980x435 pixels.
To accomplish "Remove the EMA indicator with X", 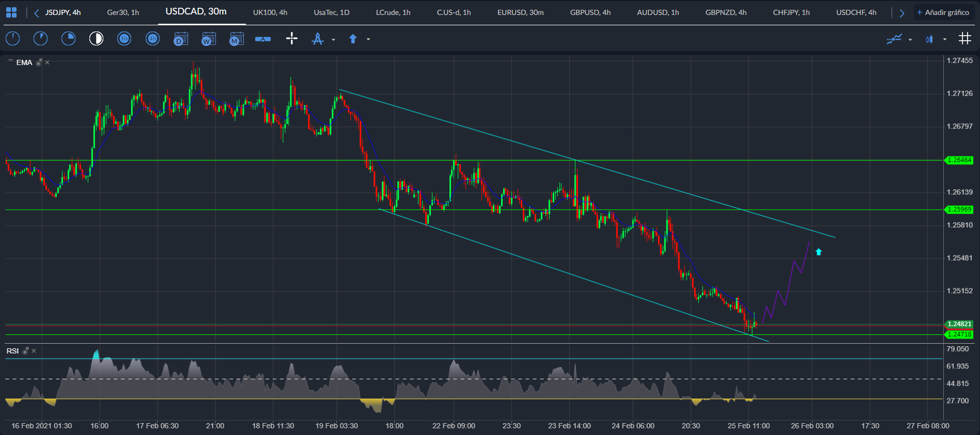I will point(47,62).
